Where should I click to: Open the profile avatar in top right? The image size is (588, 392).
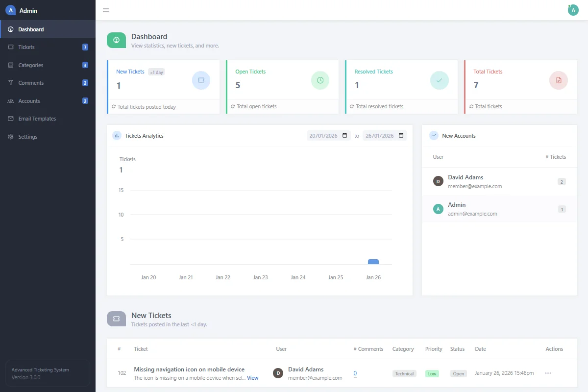click(x=573, y=10)
